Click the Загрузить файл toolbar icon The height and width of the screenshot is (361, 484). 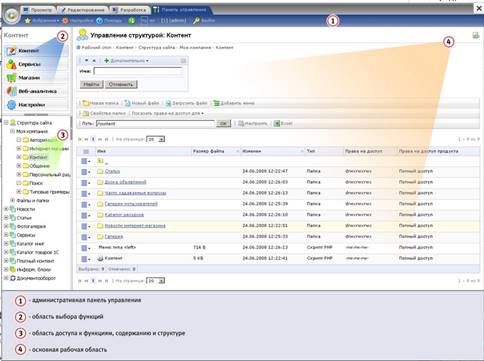pos(168,103)
